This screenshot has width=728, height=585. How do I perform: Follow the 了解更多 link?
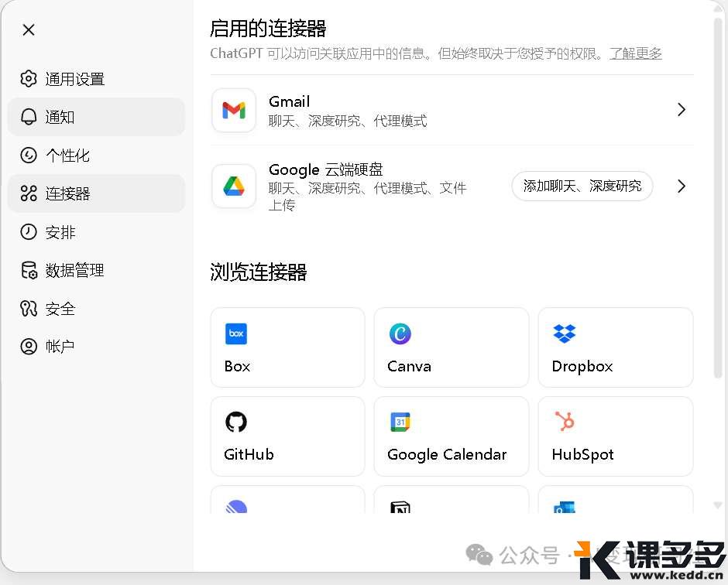[x=635, y=53]
